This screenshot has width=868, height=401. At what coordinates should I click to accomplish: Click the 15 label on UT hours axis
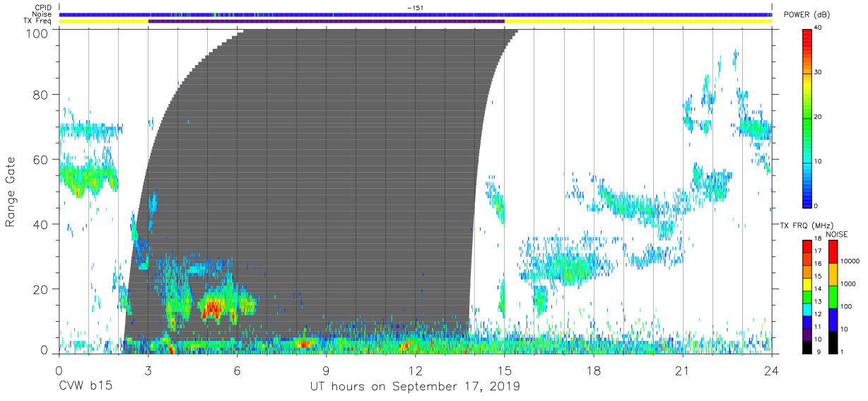click(x=505, y=369)
